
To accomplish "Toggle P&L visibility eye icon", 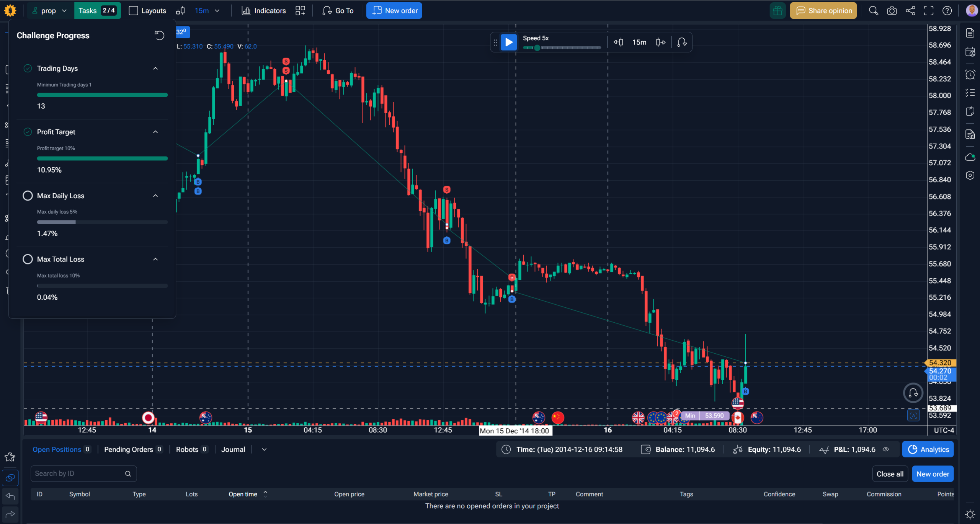I will (x=886, y=449).
